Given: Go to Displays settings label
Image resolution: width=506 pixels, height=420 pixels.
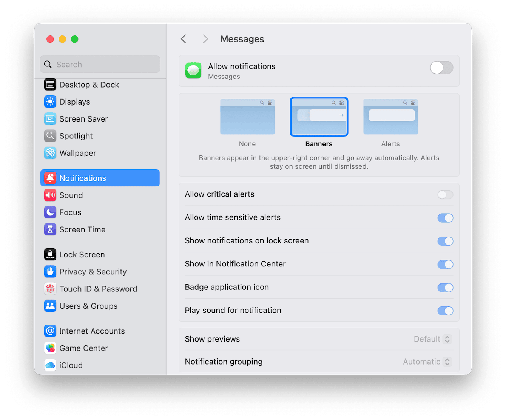Looking at the screenshot, I should [x=75, y=102].
